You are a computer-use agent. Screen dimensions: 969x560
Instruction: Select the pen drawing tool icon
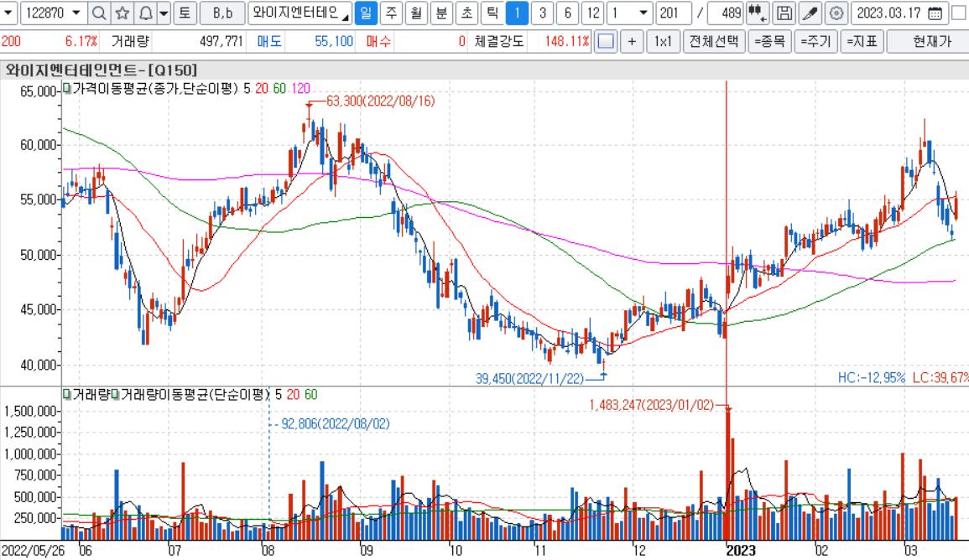pyautogui.click(x=810, y=13)
